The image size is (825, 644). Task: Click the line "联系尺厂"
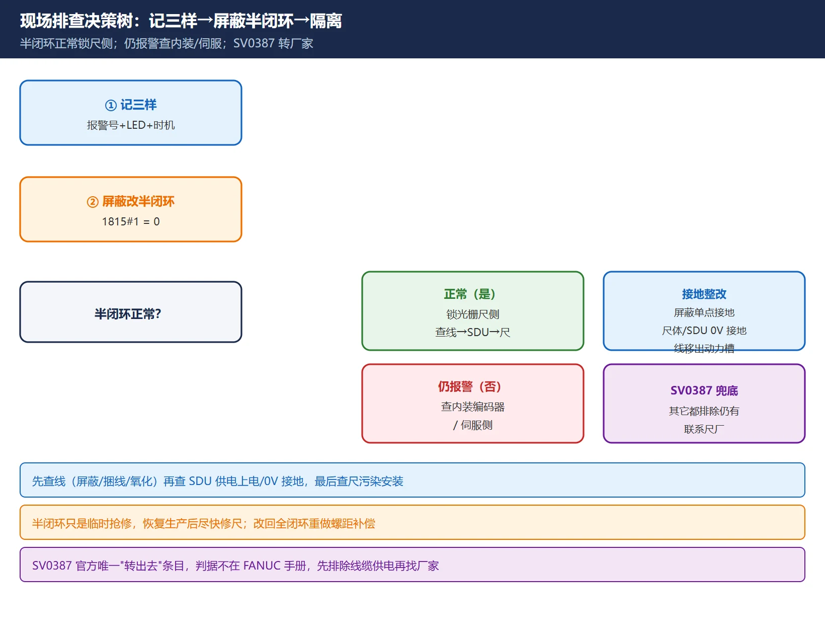point(704,429)
